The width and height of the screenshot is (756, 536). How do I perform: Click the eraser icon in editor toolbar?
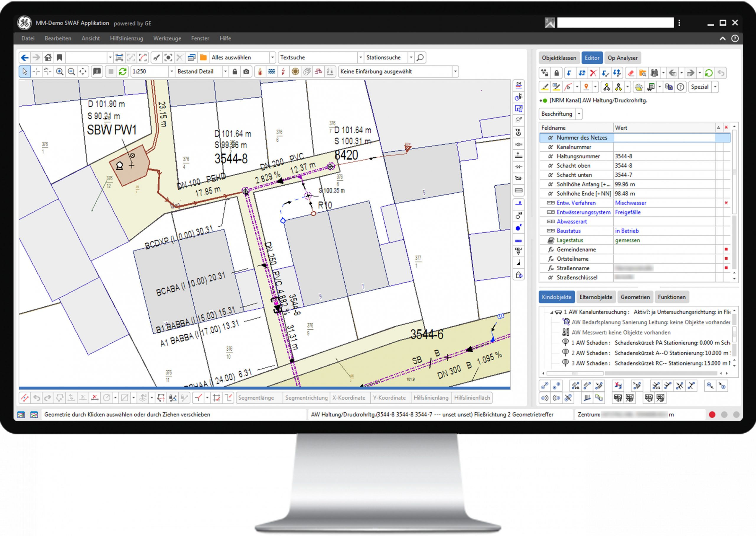(x=630, y=73)
